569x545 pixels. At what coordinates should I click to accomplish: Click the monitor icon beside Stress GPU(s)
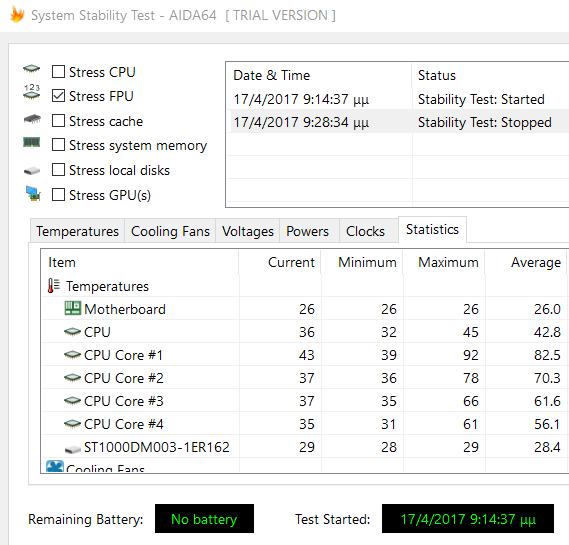pyautogui.click(x=33, y=193)
